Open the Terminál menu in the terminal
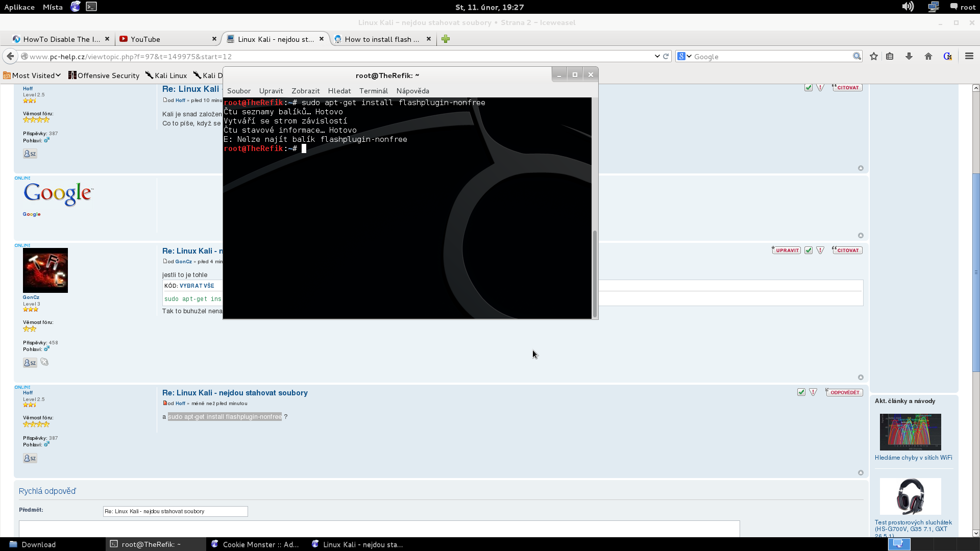The width and height of the screenshot is (980, 551). (373, 91)
